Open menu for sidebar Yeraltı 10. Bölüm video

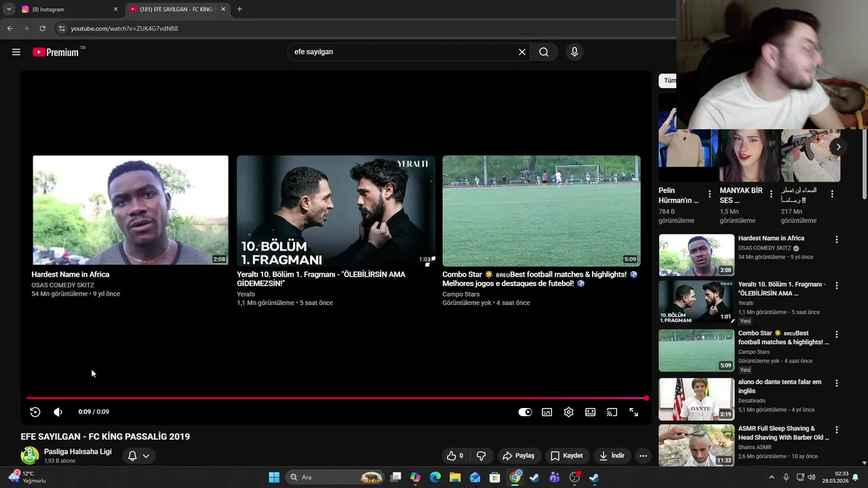[837, 285]
